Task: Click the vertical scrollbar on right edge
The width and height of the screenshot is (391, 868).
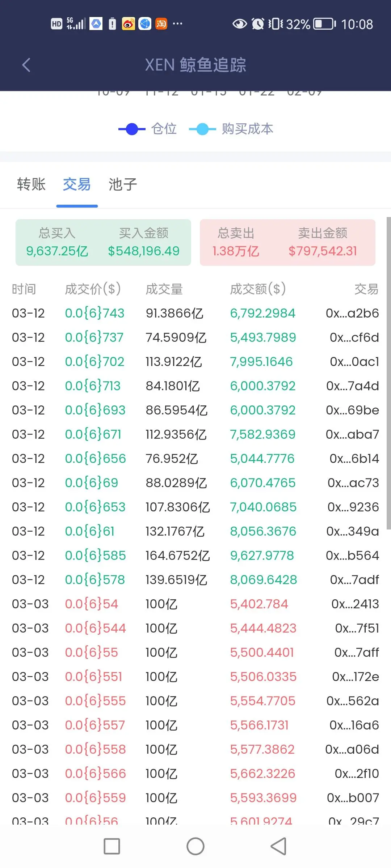Action: coord(388,373)
